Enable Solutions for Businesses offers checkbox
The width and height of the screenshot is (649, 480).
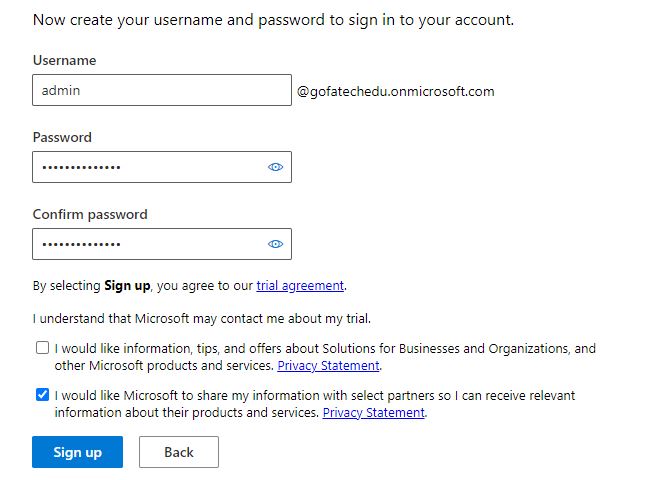click(x=42, y=348)
